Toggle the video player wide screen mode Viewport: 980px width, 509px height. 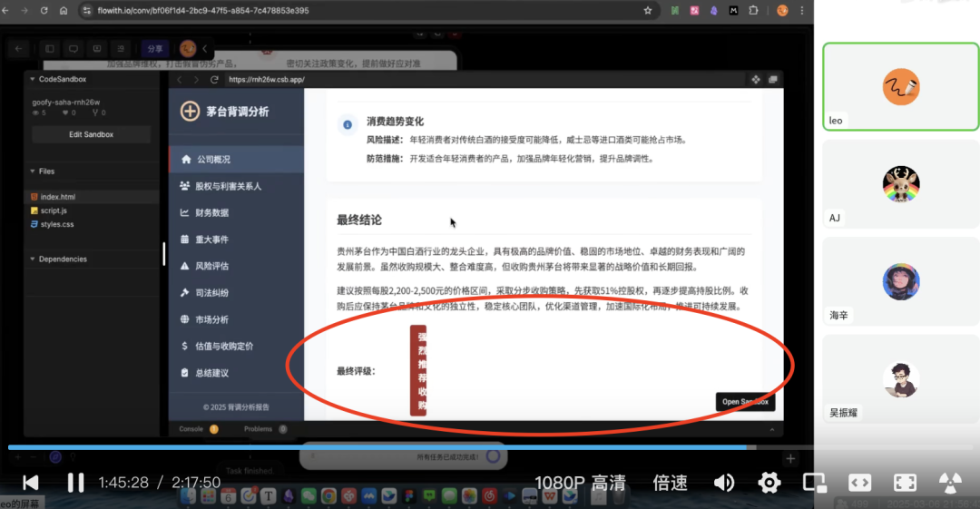click(860, 482)
